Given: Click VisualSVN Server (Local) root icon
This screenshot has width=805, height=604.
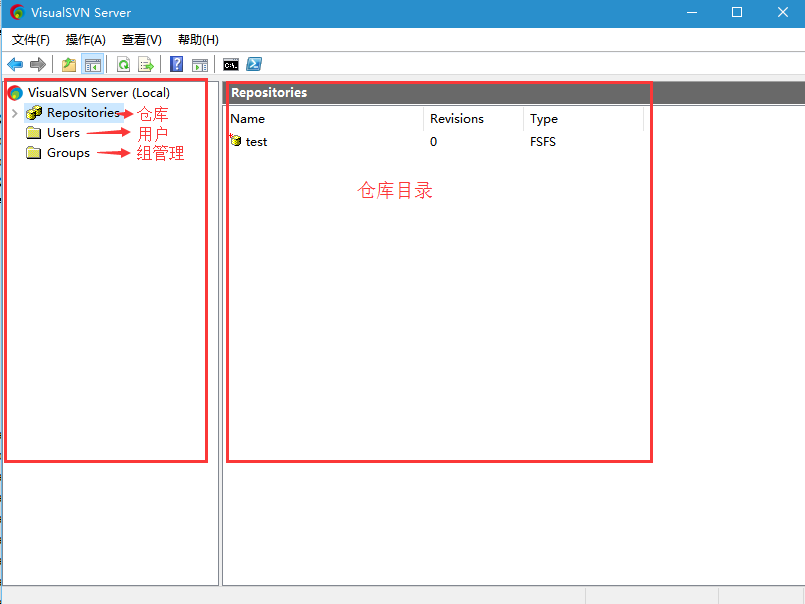Looking at the screenshot, I should (15, 92).
